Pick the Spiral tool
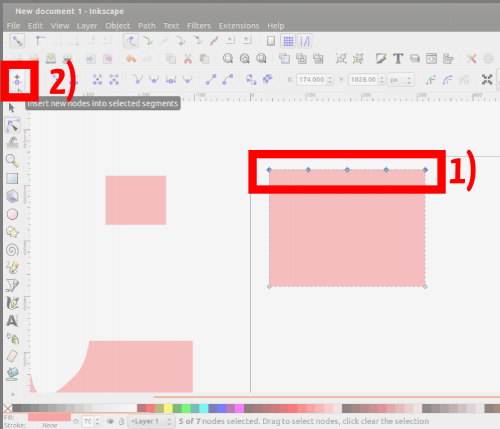This screenshot has height=429, width=500. pyautogui.click(x=12, y=250)
